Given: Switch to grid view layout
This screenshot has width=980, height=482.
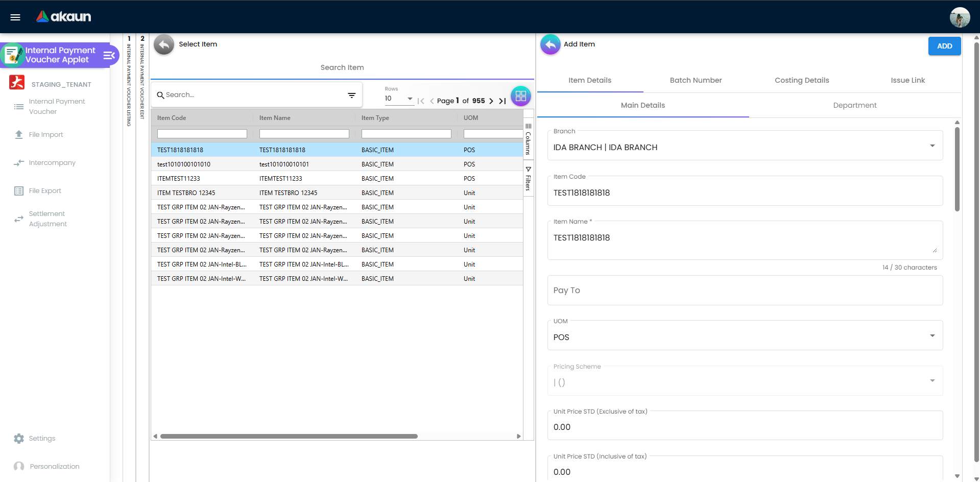Looking at the screenshot, I should pyautogui.click(x=520, y=95).
